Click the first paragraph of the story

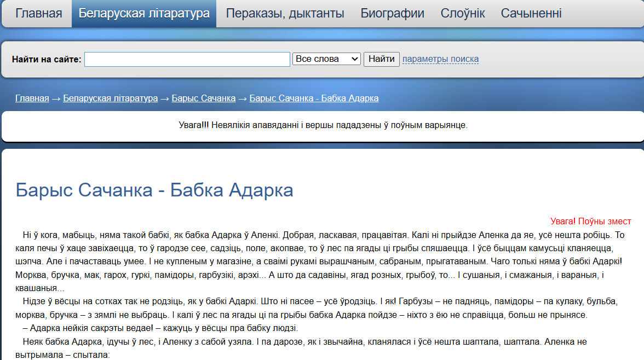click(322, 262)
